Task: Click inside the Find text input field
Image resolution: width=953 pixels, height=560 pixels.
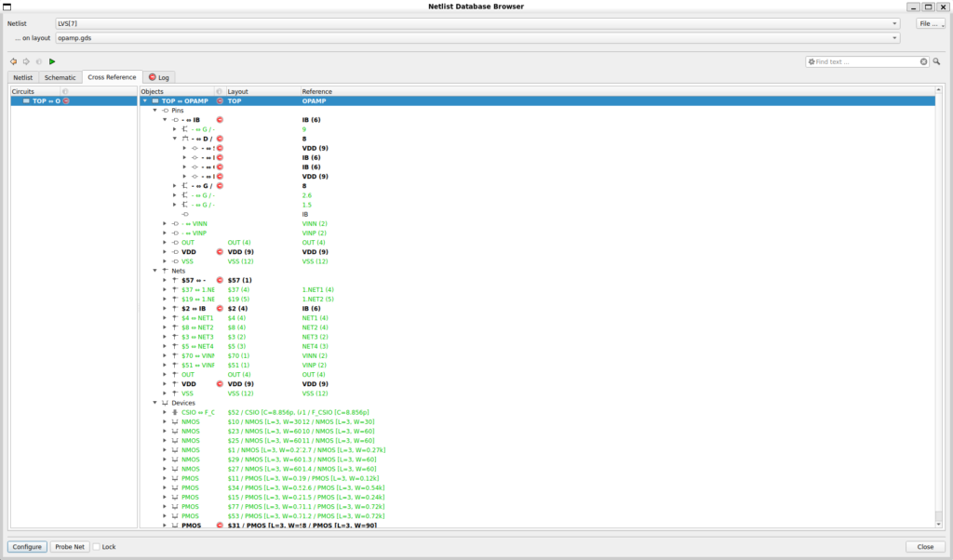Action: pyautogui.click(x=866, y=61)
